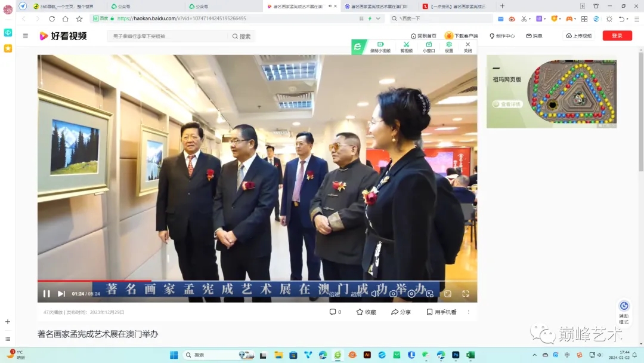
Task: Toggle picture-in-picture via 小窗口
Action: click(x=428, y=45)
